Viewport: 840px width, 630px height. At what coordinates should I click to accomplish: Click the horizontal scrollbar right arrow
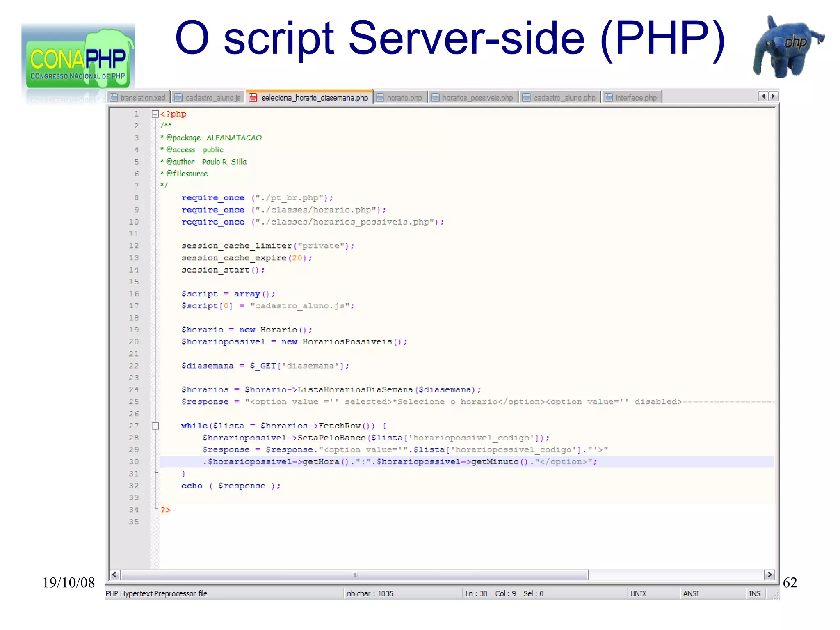[x=769, y=575]
